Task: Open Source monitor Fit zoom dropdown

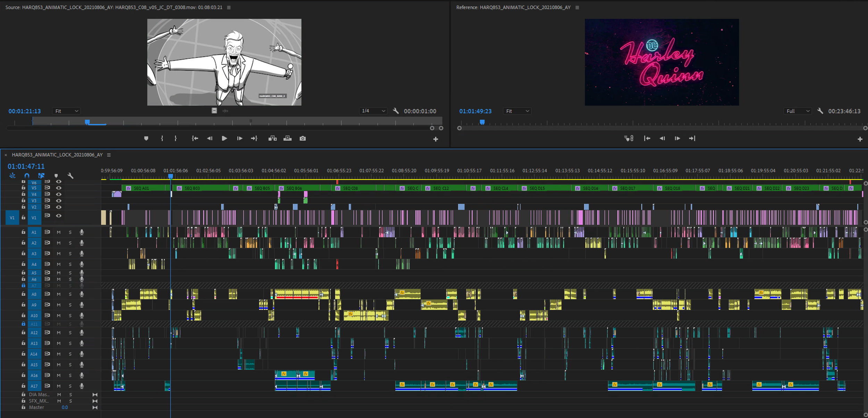Action: click(66, 111)
